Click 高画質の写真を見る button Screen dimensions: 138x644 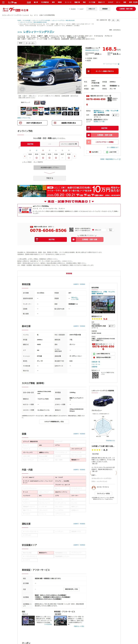click(x=67, y=123)
